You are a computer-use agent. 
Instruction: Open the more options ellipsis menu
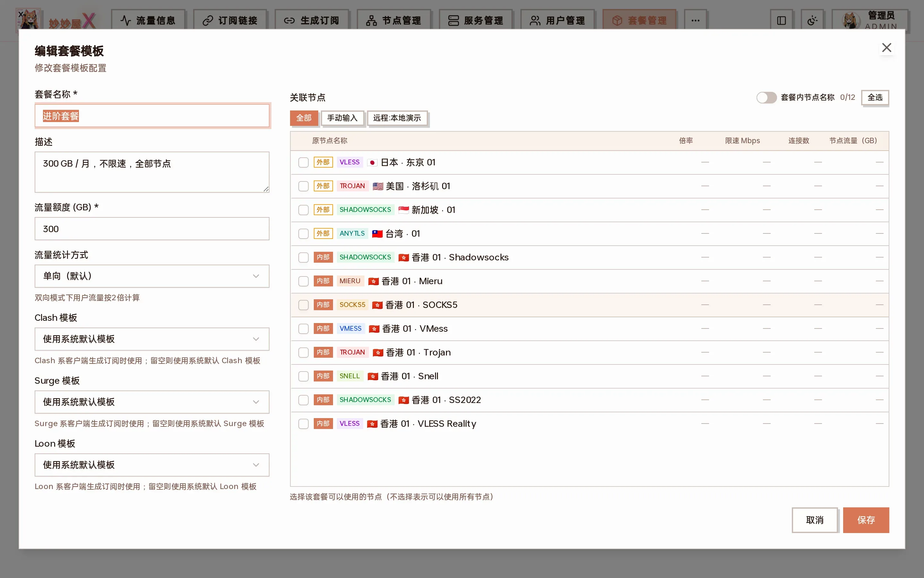click(x=695, y=20)
